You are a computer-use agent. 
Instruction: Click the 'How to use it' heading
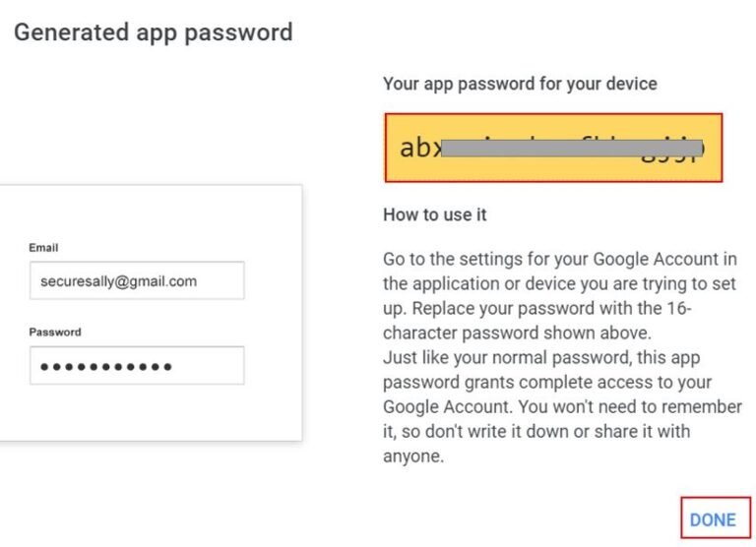pos(434,214)
